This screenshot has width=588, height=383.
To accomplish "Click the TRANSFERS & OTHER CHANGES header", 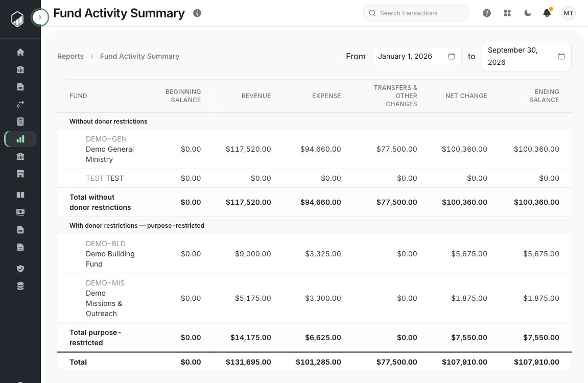I will [395, 96].
